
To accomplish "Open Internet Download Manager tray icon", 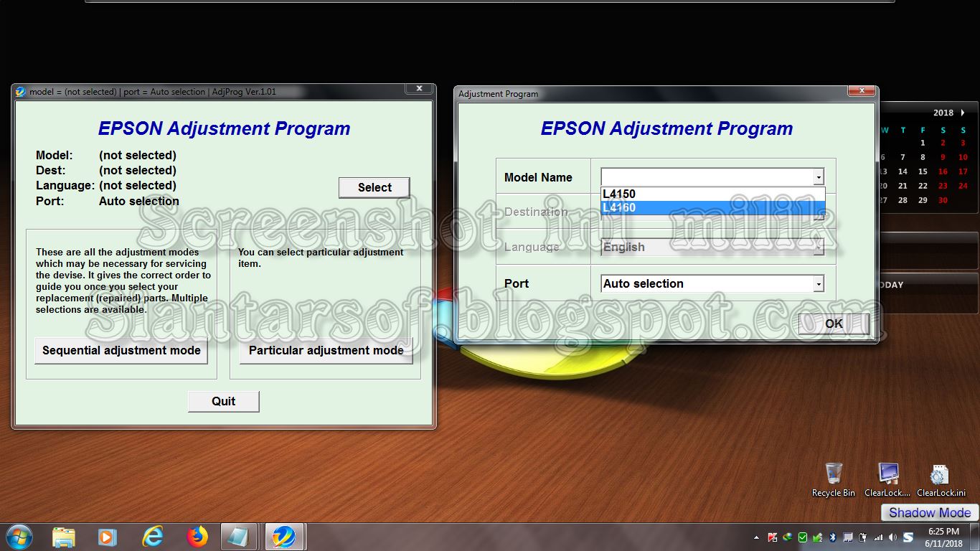I will click(787, 537).
